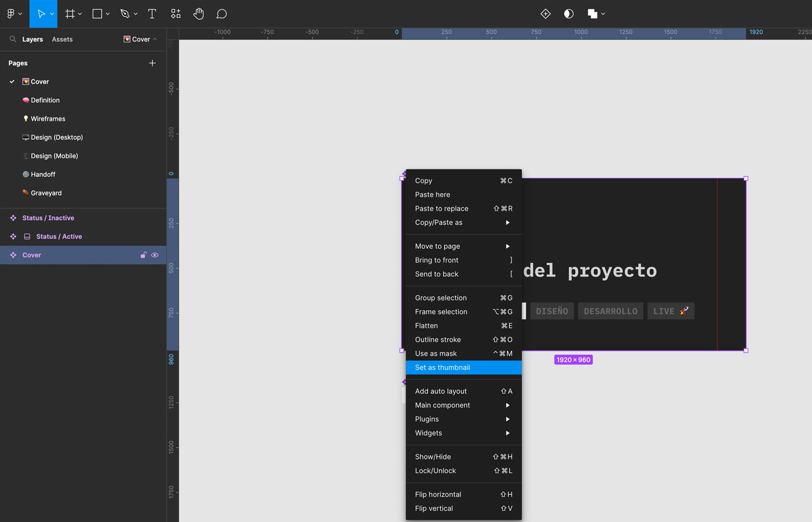Click component icon of Status / Inactive layer
This screenshot has width=812, height=522.
tap(13, 218)
